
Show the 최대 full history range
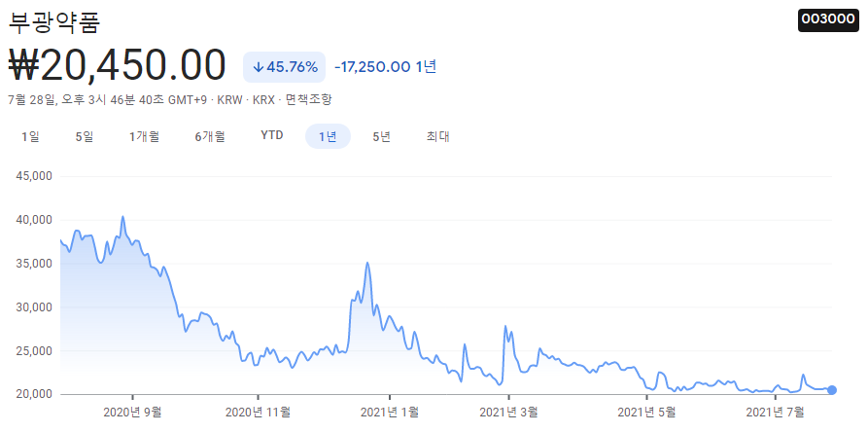pos(437,136)
